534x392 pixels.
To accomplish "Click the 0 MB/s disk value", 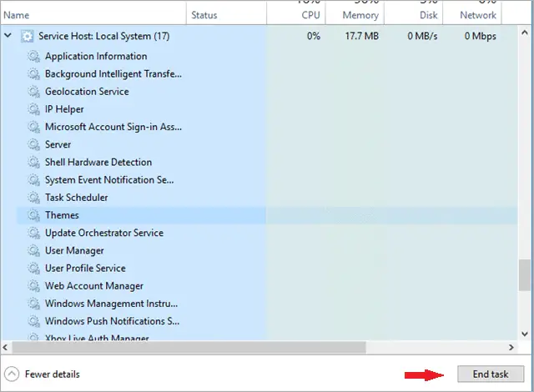I will pos(422,36).
